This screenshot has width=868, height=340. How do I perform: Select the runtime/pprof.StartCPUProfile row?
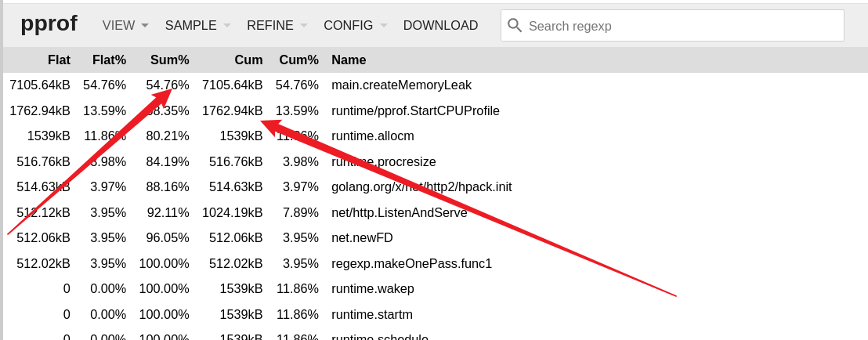[415, 110]
